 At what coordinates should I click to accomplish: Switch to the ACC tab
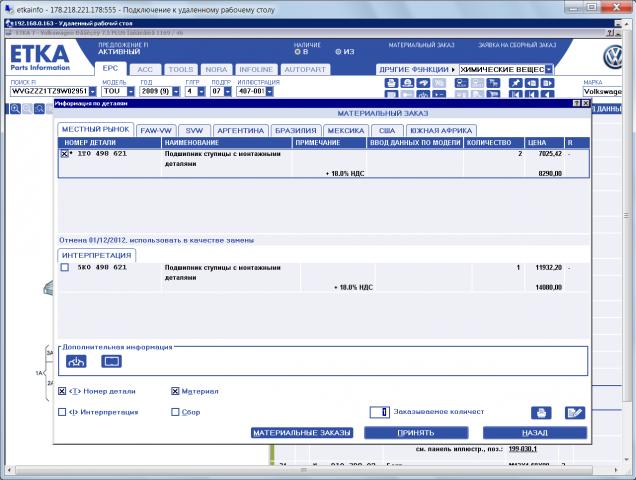tap(145, 70)
